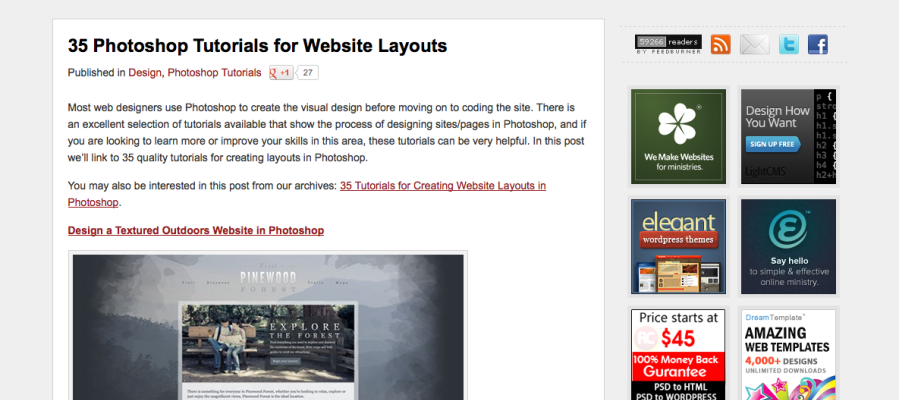Open the 'We Make Websites for ministries' ad
The width and height of the screenshot is (900, 400).
[678, 136]
